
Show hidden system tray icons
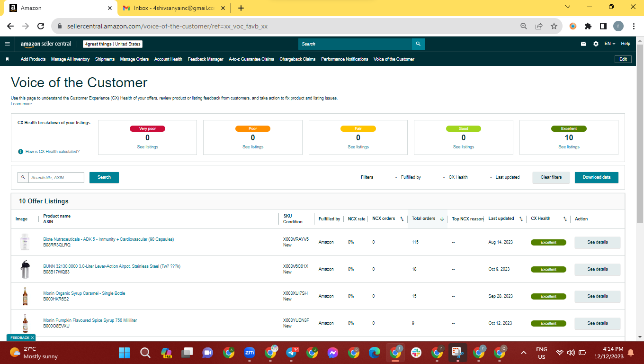tap(524, 353)
